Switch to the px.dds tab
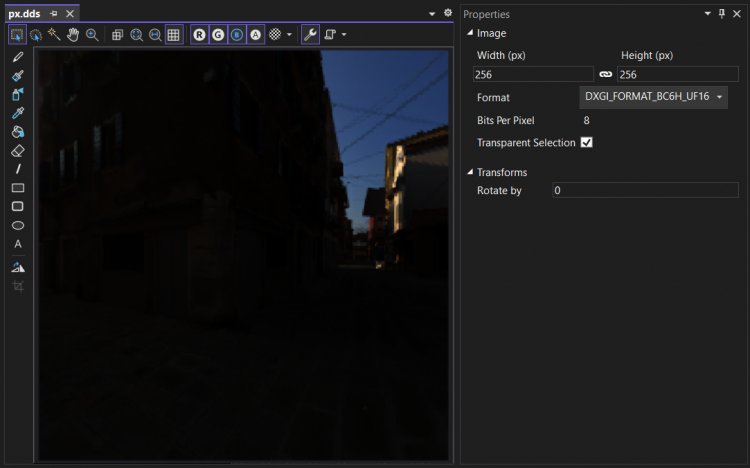Screen dimensions: 750x468 (23, 14)
